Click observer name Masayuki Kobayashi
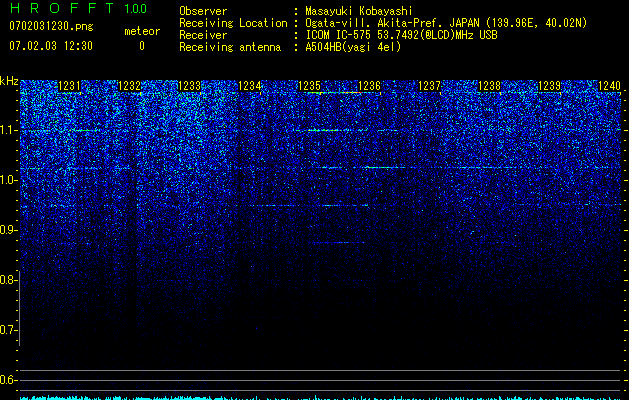629x400 pixels. (x=359, y=11)
